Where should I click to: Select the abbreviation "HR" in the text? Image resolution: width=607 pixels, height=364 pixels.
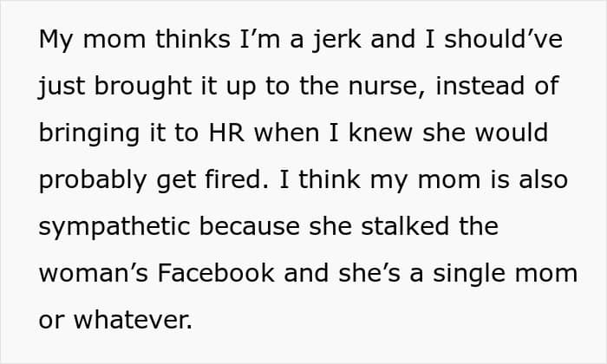click(226, 133)
